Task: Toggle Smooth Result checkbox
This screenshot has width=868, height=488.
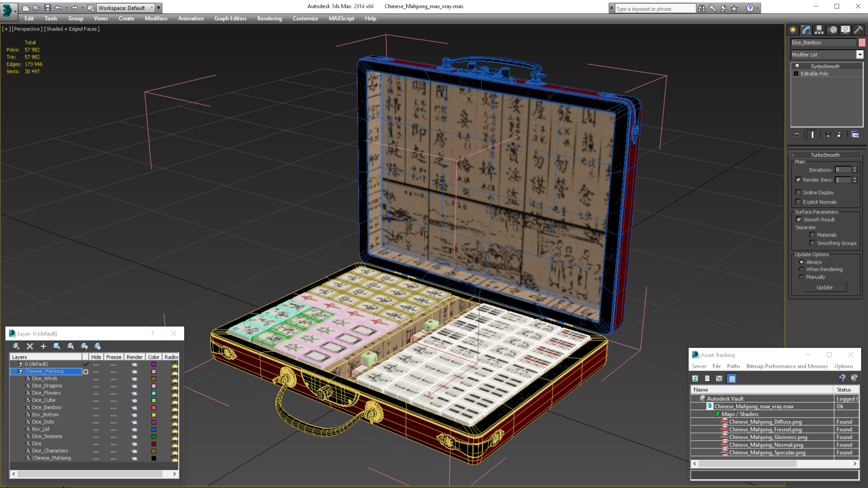Action: (x=799, y=219)
